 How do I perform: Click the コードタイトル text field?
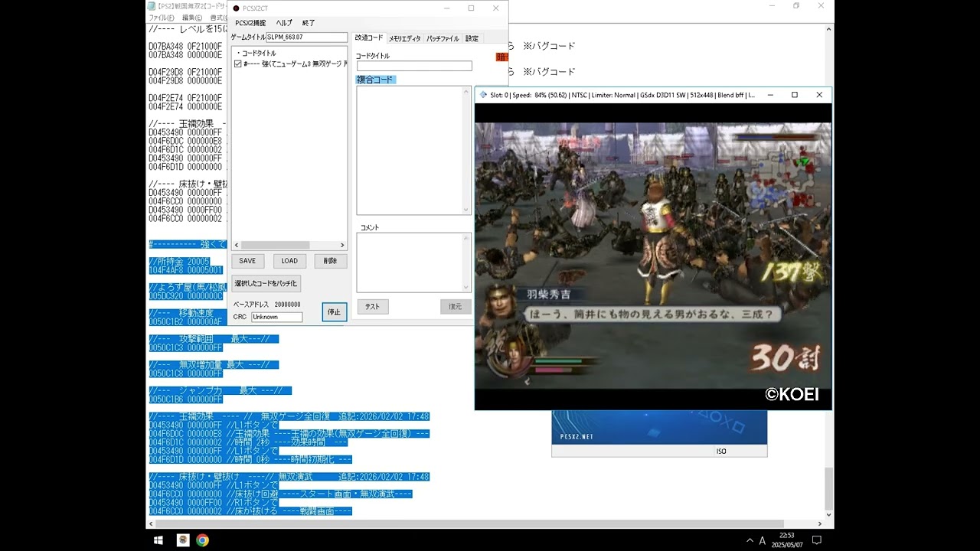414,66
